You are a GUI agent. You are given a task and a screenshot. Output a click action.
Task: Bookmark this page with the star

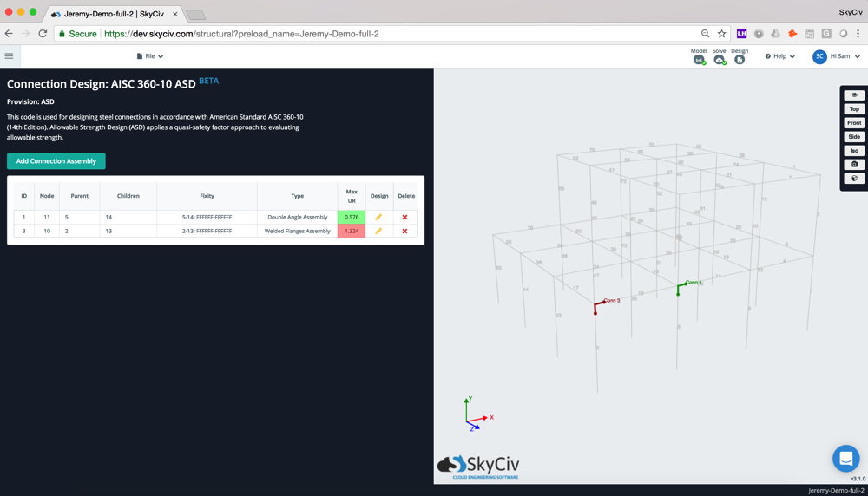pyautogui.click(x=722, y=34)
